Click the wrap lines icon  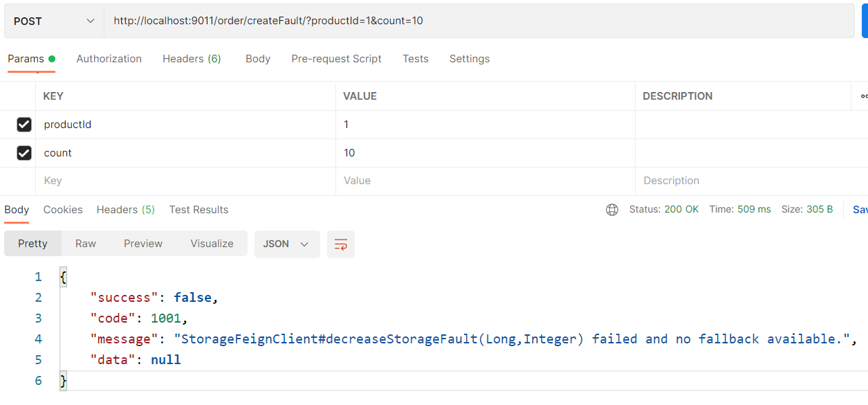click(340, 244)
